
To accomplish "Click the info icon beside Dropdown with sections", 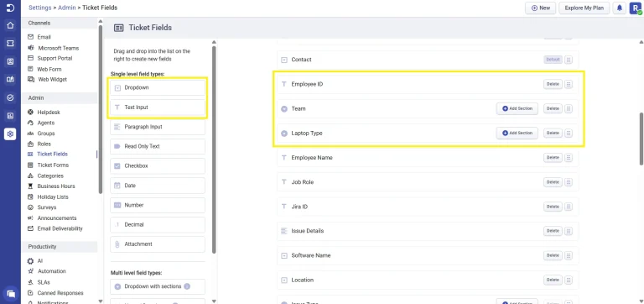I will (187, 286).
